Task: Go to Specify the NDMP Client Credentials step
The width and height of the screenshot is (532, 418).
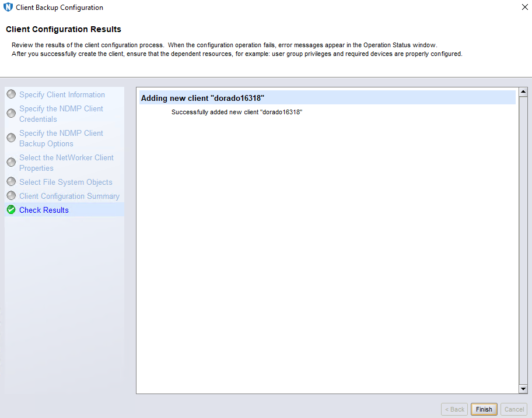Action: [x=61, y=114]
